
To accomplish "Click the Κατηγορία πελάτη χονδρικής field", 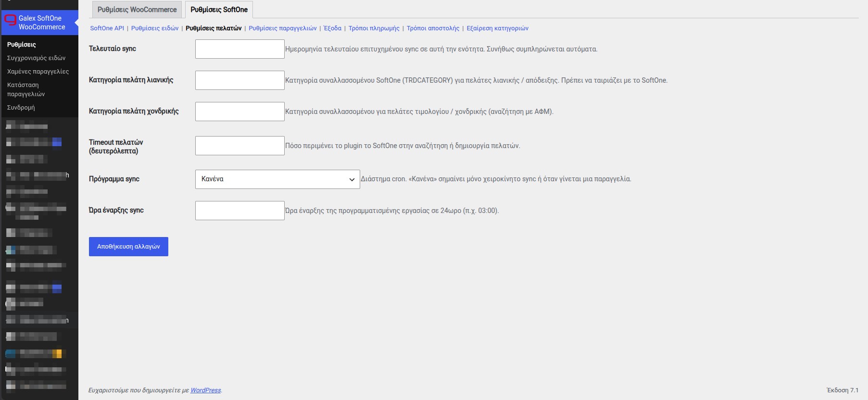I will (x=240, y=112).
